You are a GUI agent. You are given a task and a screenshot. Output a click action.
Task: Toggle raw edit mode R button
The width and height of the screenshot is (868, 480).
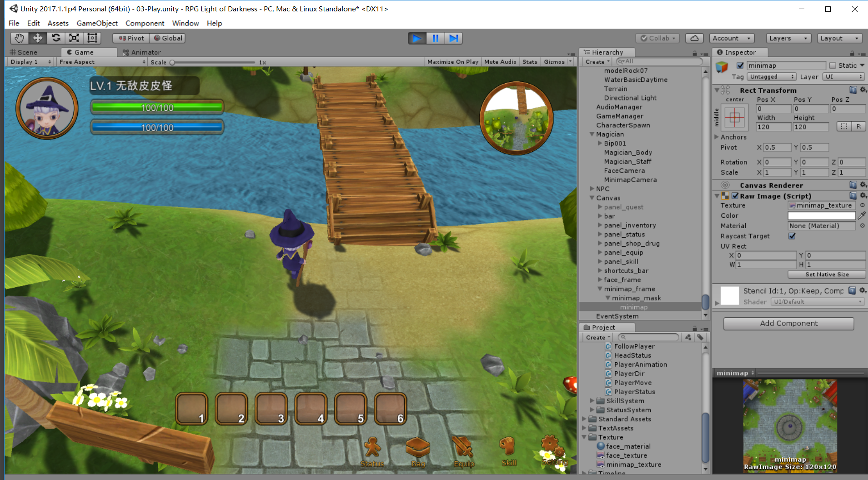pos(858,127)
